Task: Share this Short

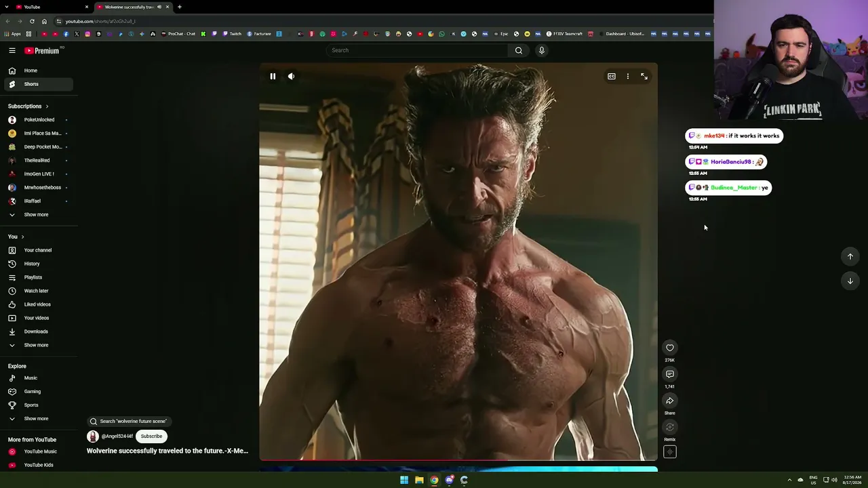Action: tap(670, 401)
